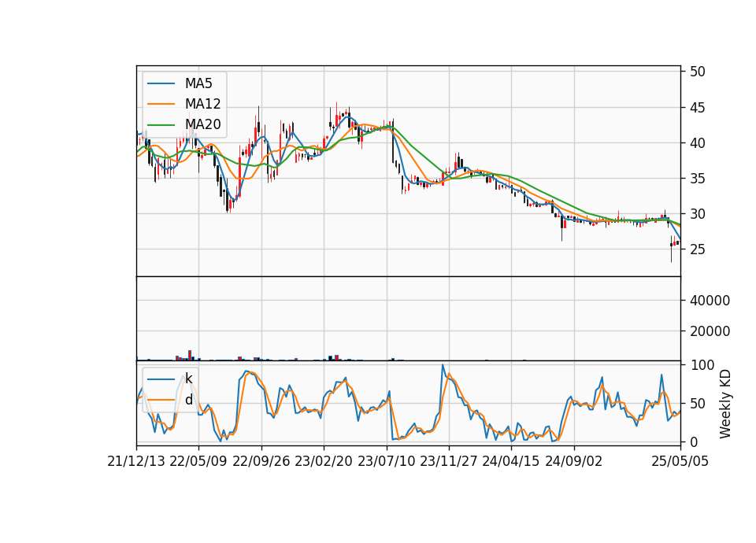Click the 25/05/05 date label
The height and width of the screenshot is (543, 756).
(680, 461)
